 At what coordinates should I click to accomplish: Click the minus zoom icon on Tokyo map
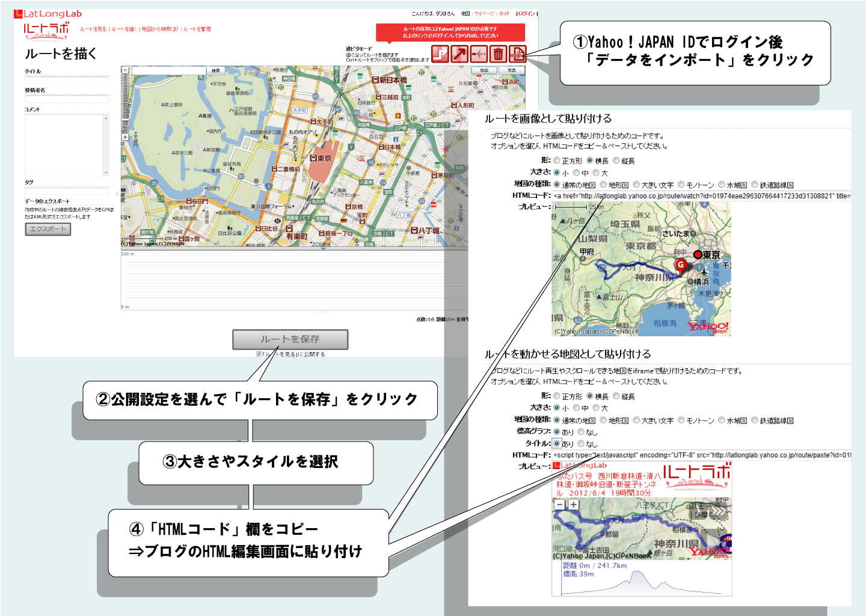[125, 70]
